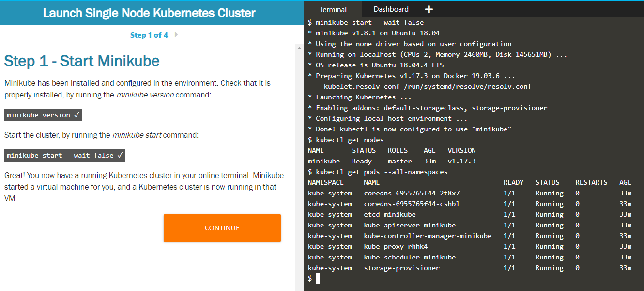Click the terminal prompt cursor at bottom
Screen dimensions: 644x291
318,278
